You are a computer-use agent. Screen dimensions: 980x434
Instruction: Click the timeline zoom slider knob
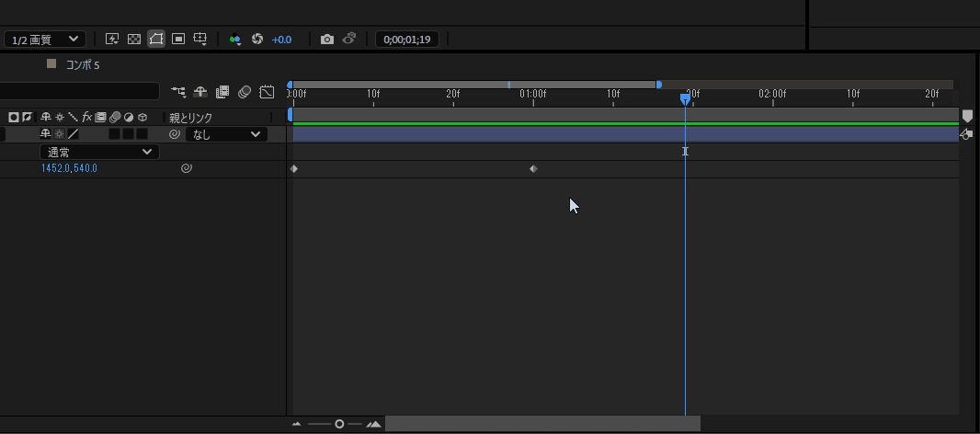click(x=339, y=424)
